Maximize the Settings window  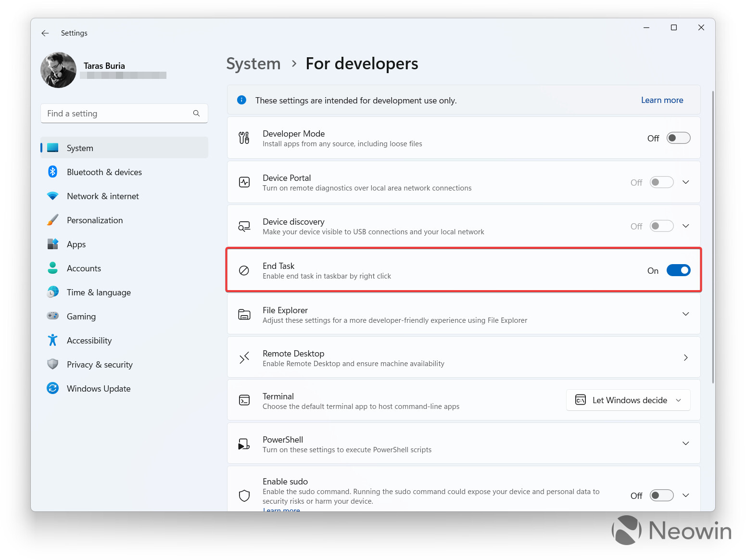pos(674,27)
